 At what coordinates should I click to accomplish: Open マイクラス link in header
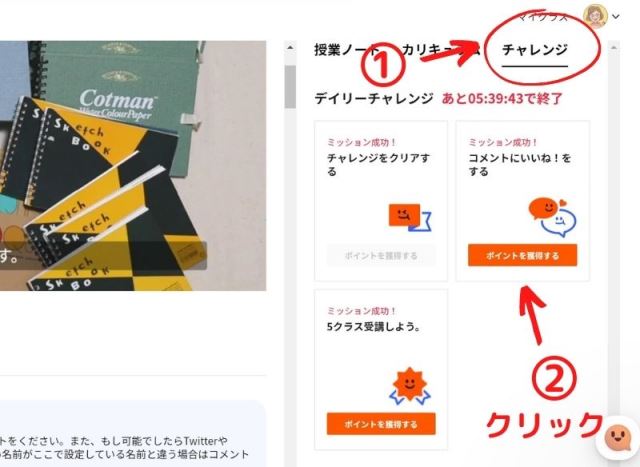click(543, 17)
